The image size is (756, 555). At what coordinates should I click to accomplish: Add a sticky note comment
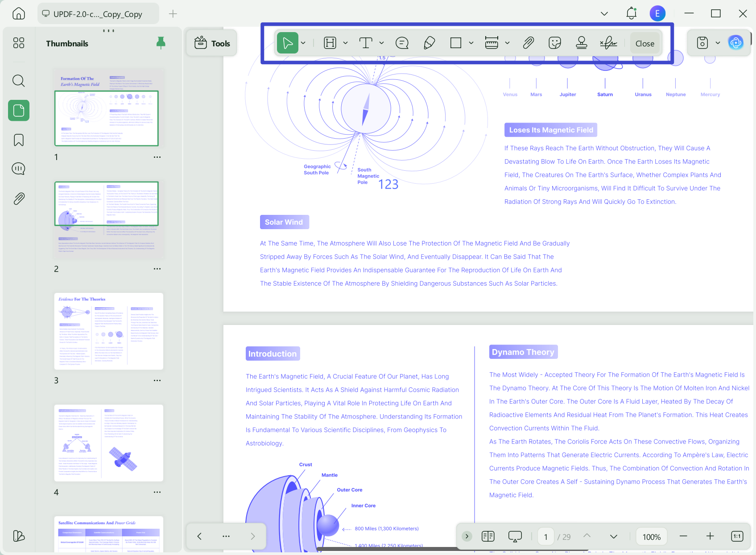(x=402, y=43)
